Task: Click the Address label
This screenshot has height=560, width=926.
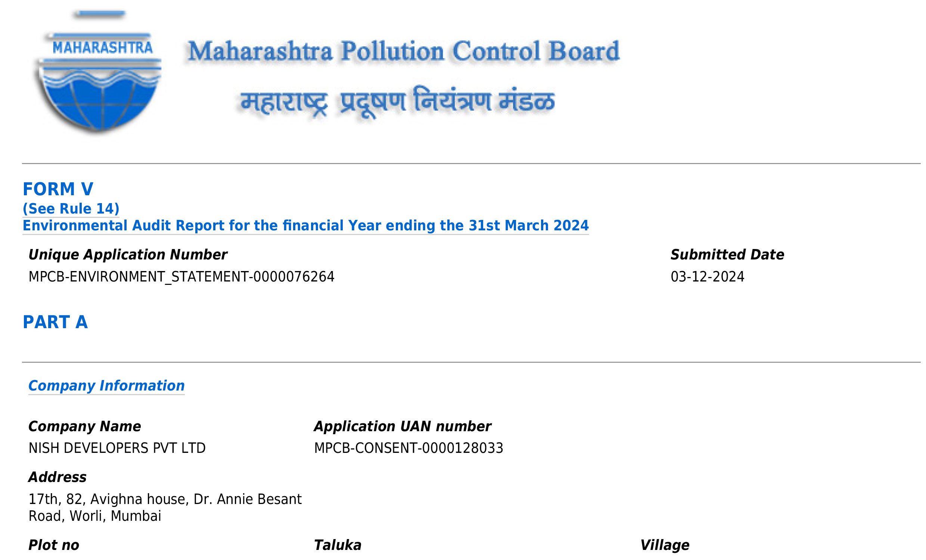Action: click(x=58, y=477)
